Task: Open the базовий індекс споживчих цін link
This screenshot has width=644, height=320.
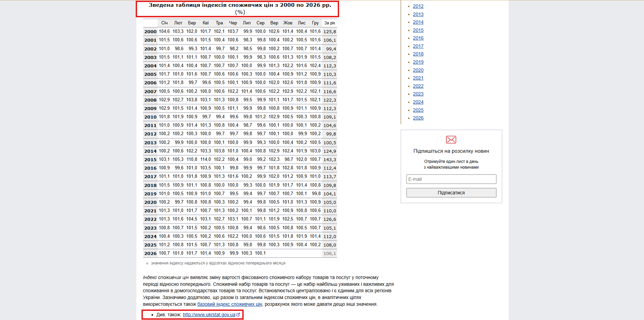Action: pos(230,304)
